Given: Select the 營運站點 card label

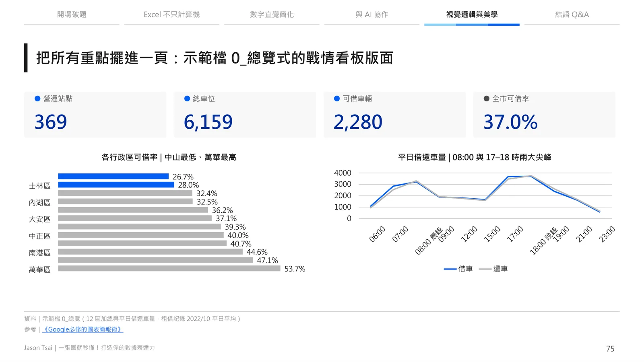Looking at the screenshot, I should click(x=58, y=99).
